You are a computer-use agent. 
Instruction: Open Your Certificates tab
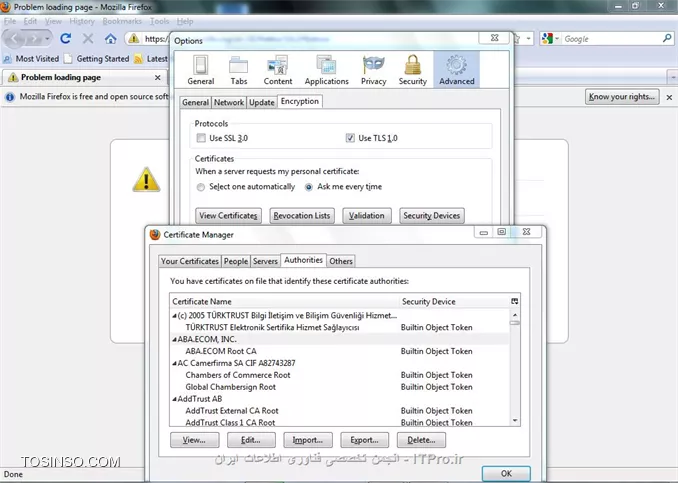190,261
